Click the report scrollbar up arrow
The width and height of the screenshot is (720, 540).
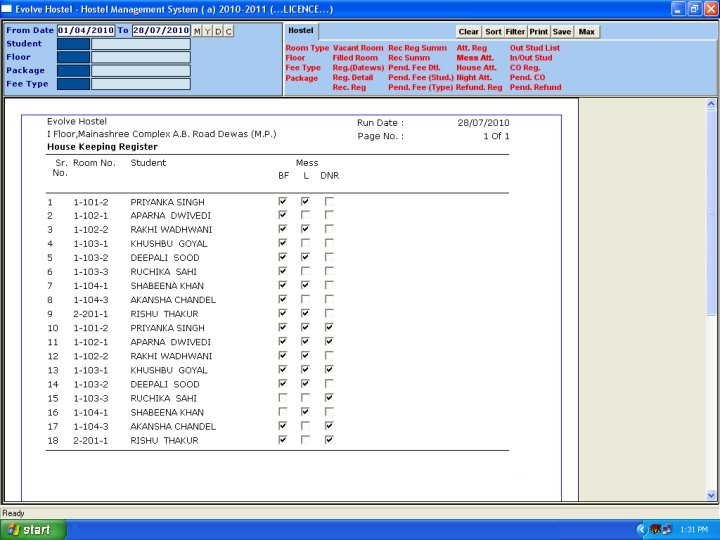pyautogui.click(x=711, y=104)
